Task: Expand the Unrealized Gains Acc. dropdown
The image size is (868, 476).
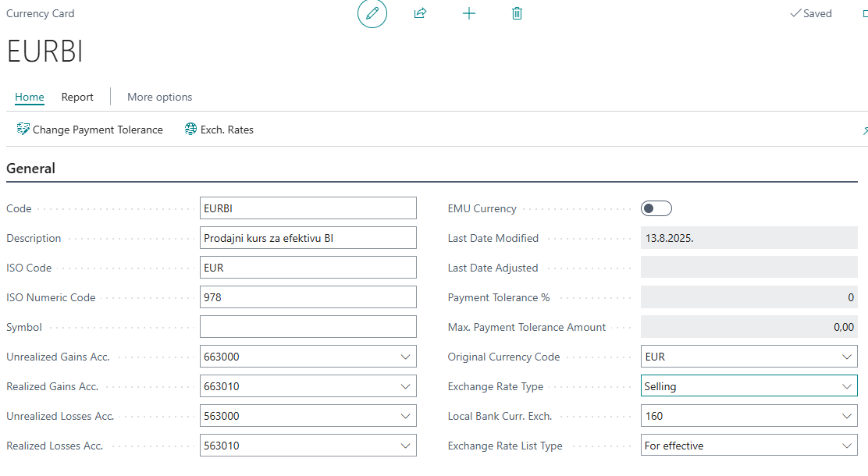Action: [x=405, y=357]
